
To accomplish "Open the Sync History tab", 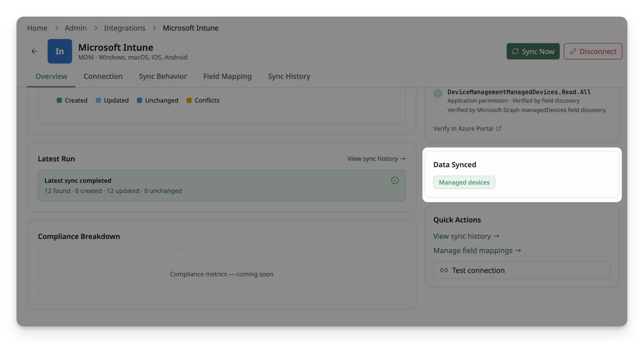I will (289, 76).
